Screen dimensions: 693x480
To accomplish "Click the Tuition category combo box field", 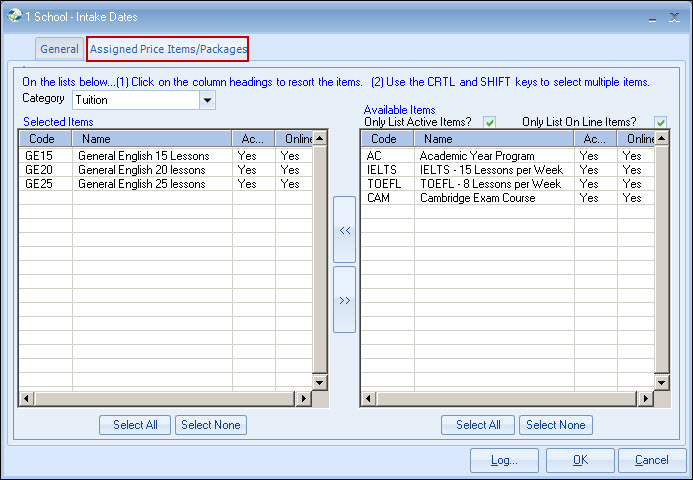I will click(134, 100).
